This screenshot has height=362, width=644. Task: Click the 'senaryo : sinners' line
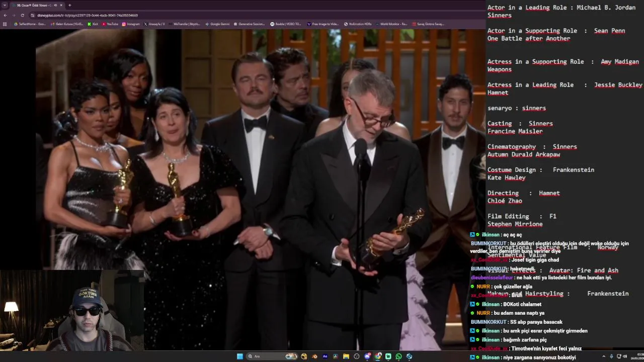coord(517,108)
